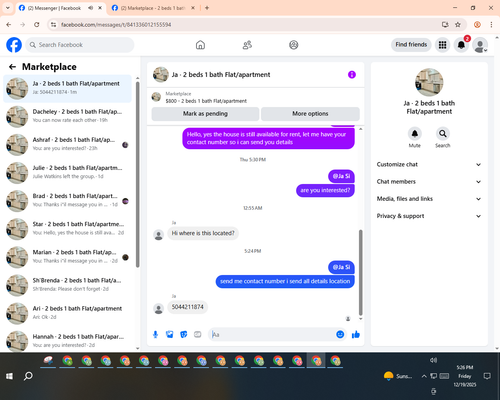Image resolution: width=500 pixels, height=400 pixels.
Task: Click the 5044211874 message bubble
Action: [187, 307]
